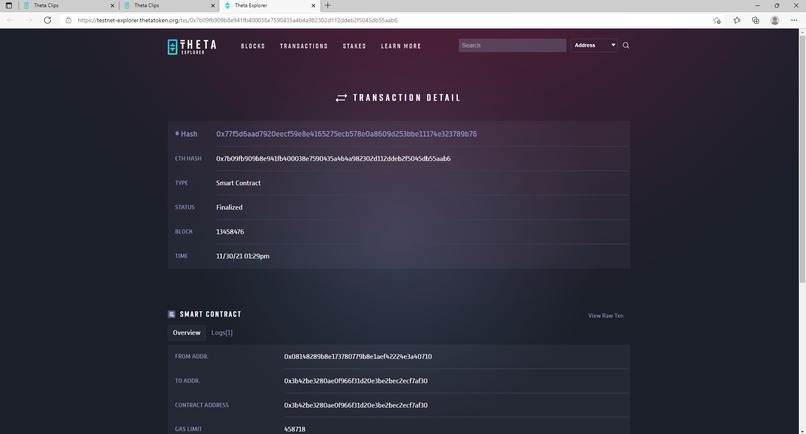Open the tab actions menu icon
This screenshot has width=806, height=434.
click(8, 5)
